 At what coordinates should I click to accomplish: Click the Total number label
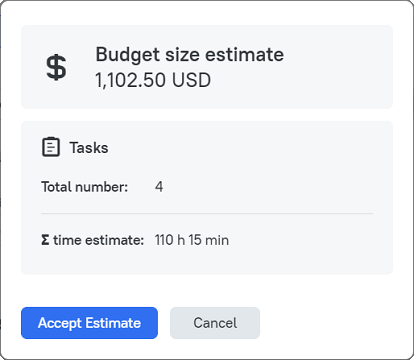coord(85,187)
